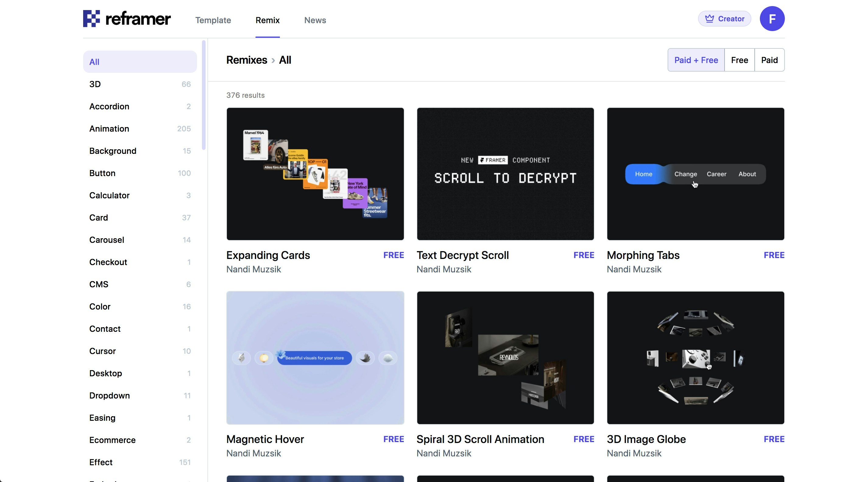Open the 3D Image Globe thumbnail

695,358
